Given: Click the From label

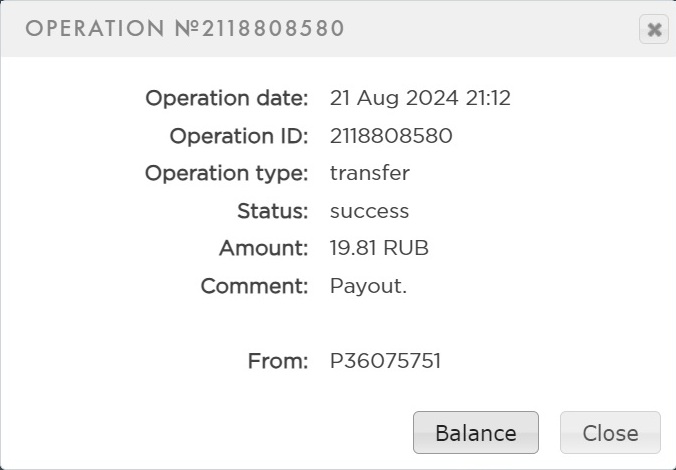Looking at the screenshot, I should click(277, 361).
